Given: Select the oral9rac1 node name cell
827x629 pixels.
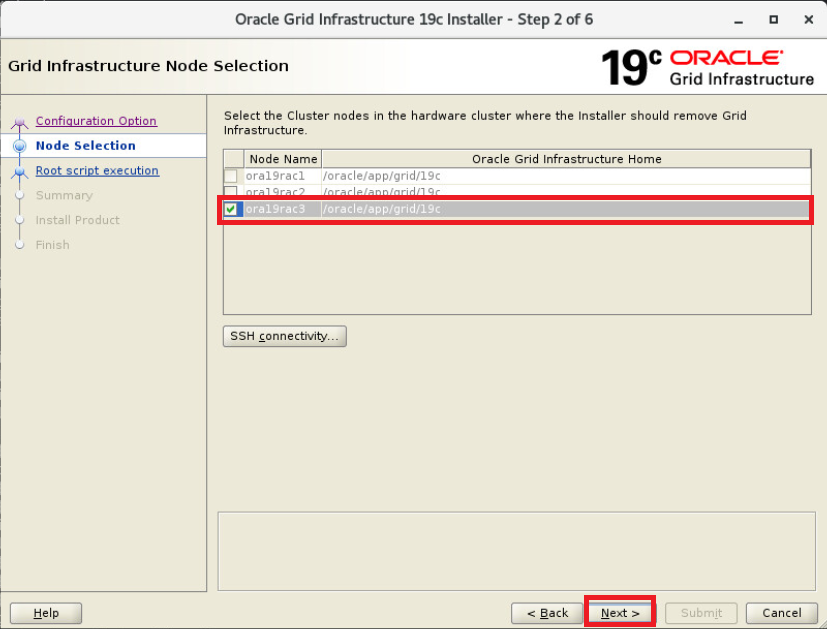Looking at the screenshot, I should [283, 176].
